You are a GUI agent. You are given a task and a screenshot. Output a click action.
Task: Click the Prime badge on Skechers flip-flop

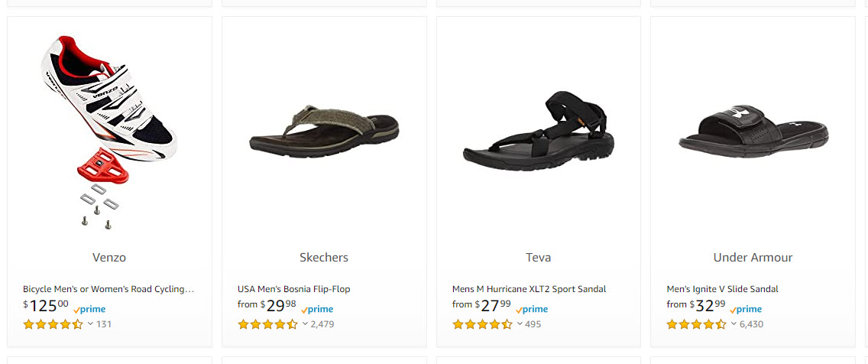tap(317, 310)
